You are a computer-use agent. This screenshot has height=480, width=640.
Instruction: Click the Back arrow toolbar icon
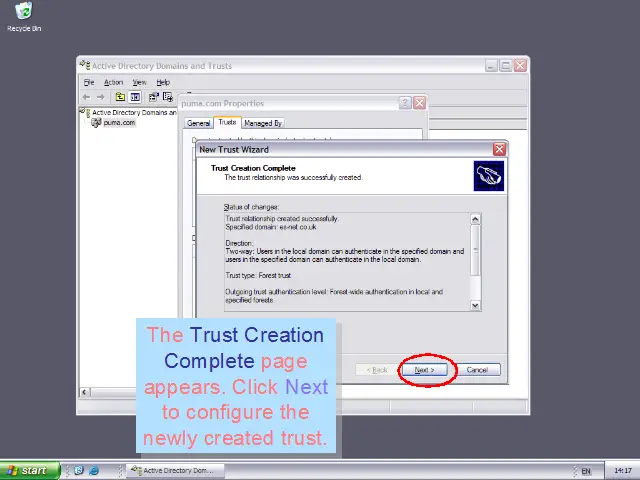[86, 97]
